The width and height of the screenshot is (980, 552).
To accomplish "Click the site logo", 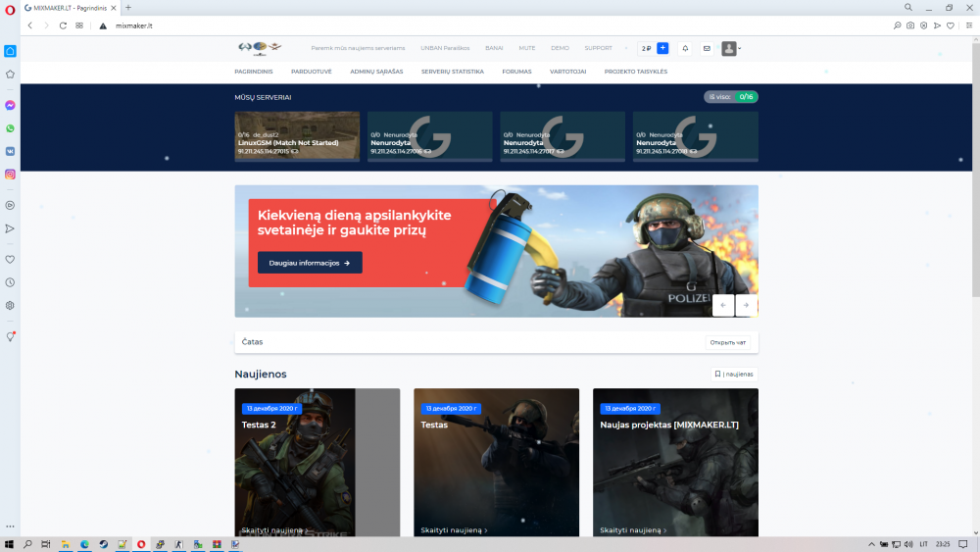I will 260,48.
